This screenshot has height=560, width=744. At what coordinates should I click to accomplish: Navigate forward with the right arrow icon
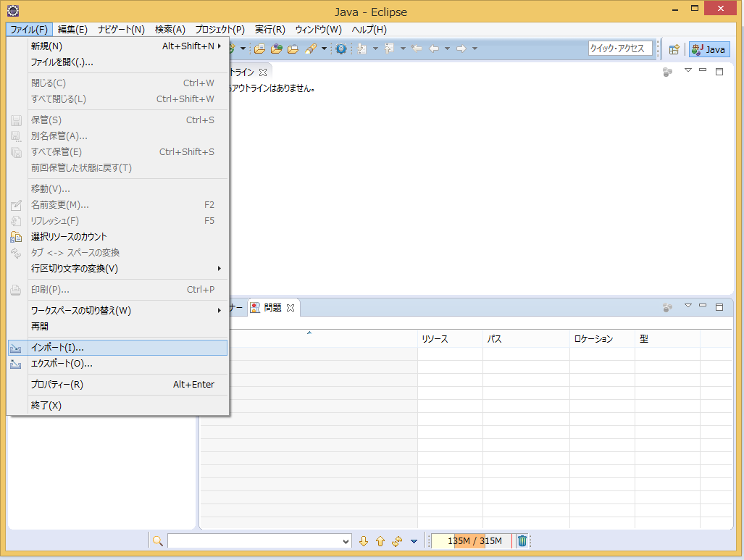pos(461,49)
